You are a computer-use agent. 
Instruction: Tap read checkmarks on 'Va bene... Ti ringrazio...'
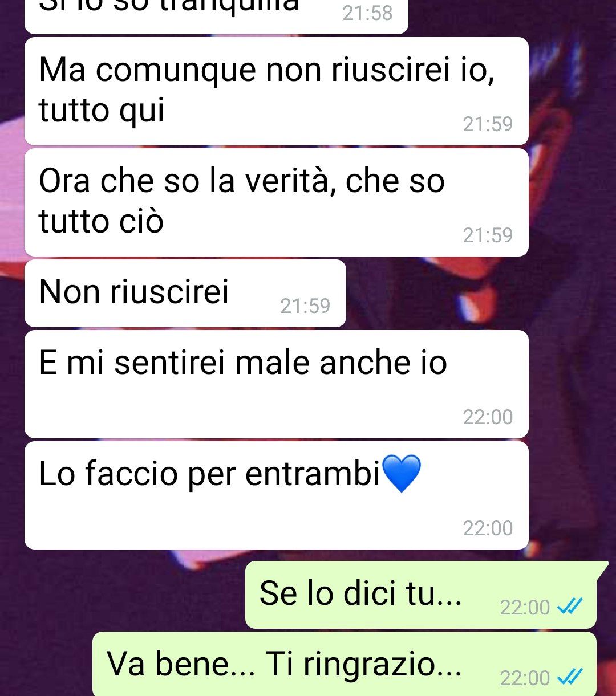pos(570,677)
